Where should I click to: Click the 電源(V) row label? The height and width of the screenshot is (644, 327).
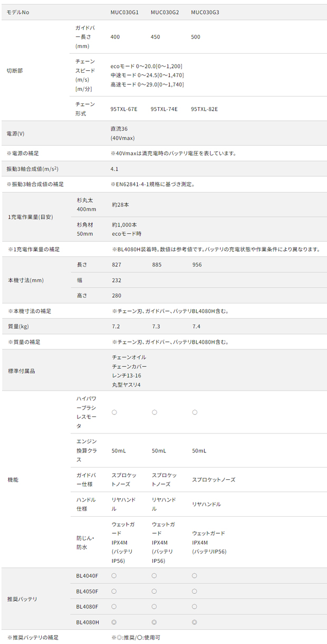point(15,133)
